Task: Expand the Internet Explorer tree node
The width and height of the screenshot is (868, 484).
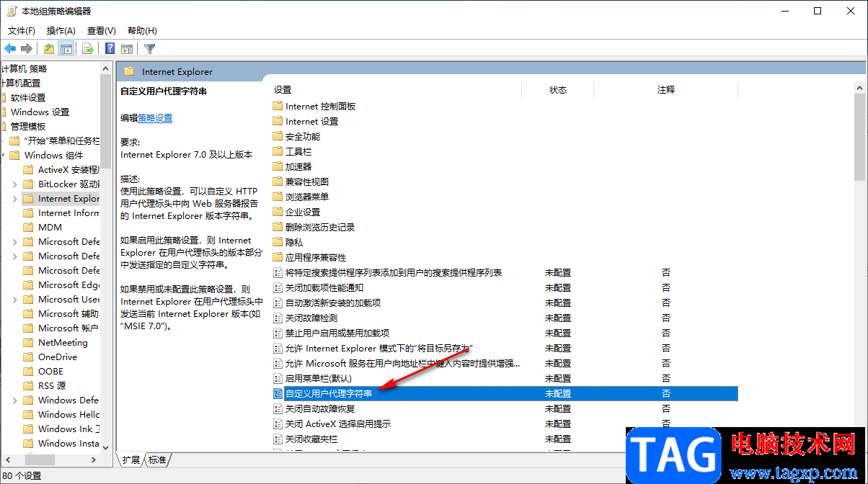Action: [15, 199]
